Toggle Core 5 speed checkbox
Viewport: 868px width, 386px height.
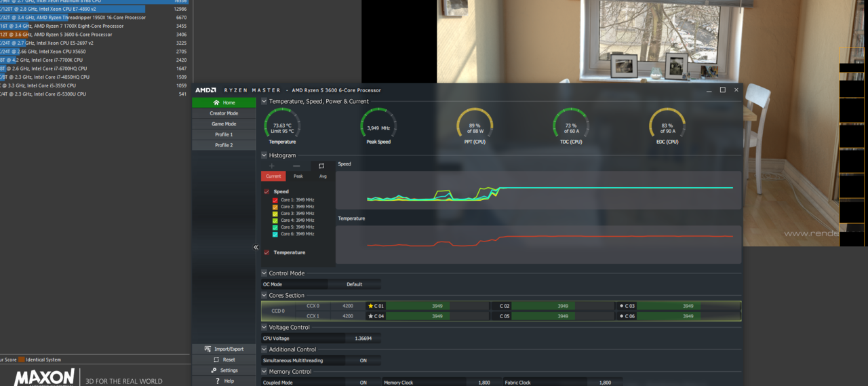(x=275, y=227)
